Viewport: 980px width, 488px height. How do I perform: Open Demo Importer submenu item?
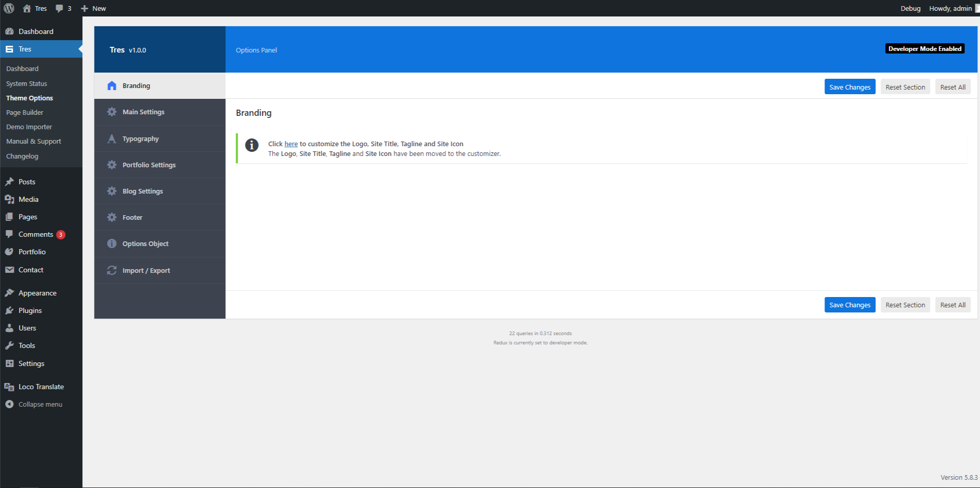point(29,127)
